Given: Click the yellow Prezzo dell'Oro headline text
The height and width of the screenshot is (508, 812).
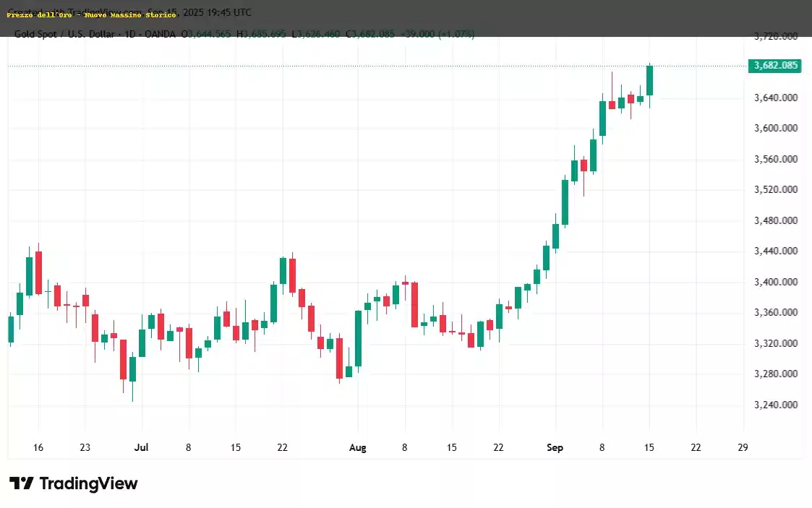Looking at the screenshot, I should (91, 14).
